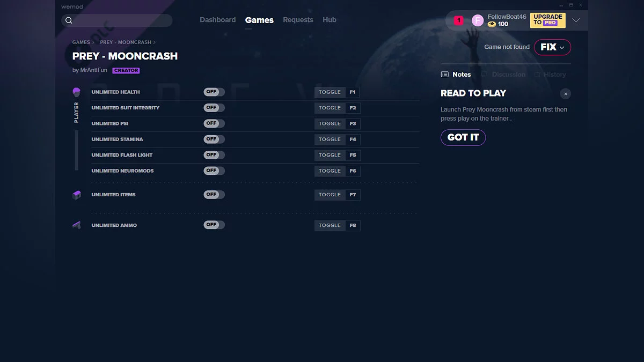The width and height of the screenshot is (644, 362).
Task: Enable Unlimited PSI switch
Action: pyautogui.click(x=214, y=123)
